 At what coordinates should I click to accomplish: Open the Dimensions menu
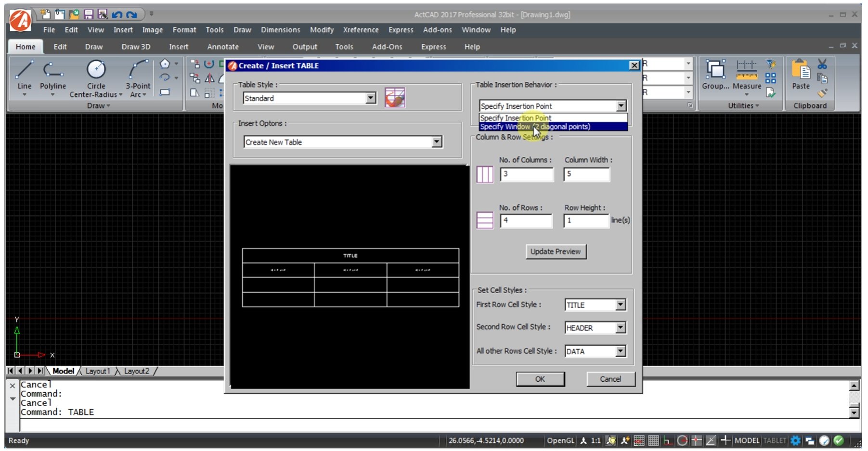click(x=280, y=30)
